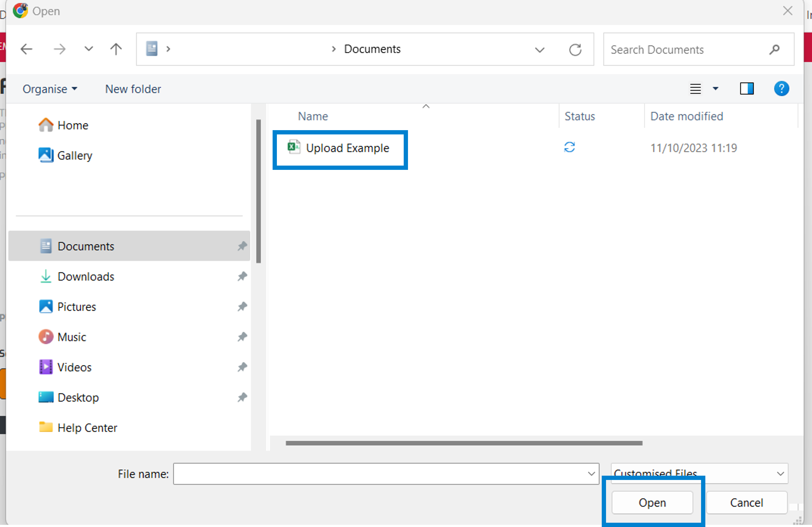The width and height of the screenshot is (812, 527).
Task: Select Pictures in navigation pane
Action: coord(129,307)
